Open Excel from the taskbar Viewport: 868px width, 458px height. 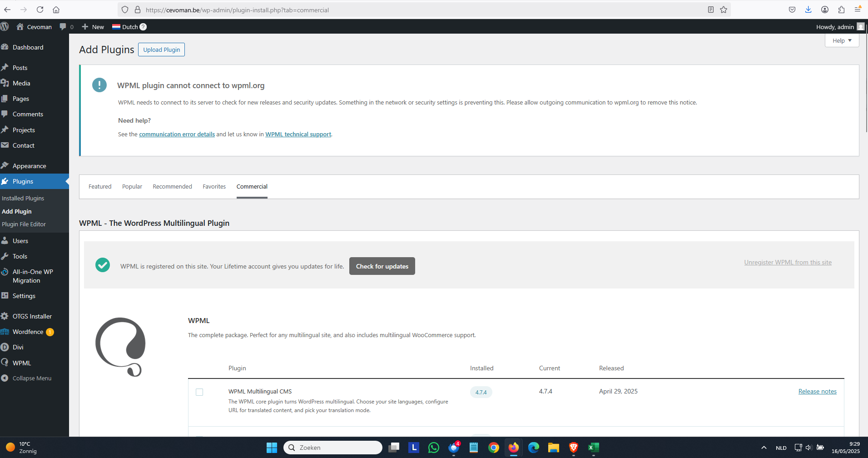[x=594, y=448]
